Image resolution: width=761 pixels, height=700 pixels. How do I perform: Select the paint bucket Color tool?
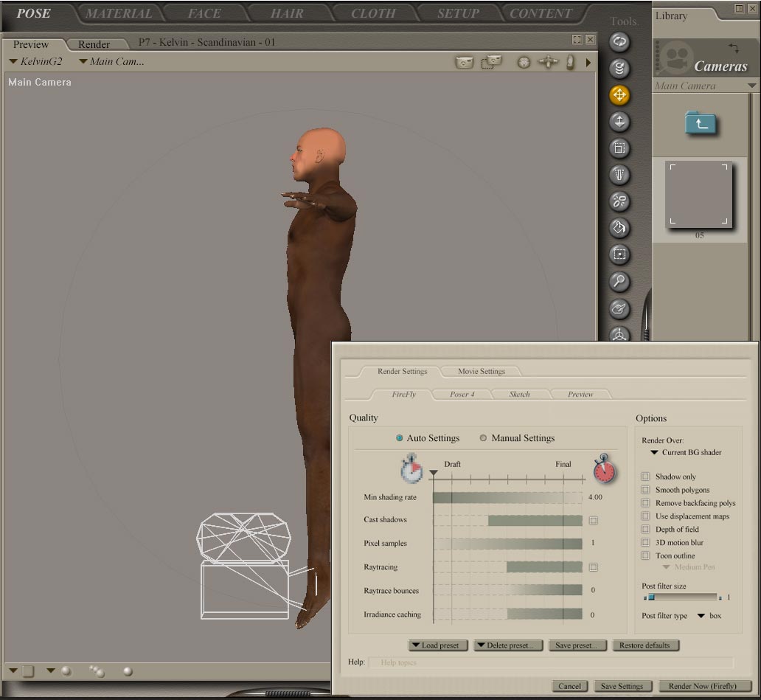[619, 228]
